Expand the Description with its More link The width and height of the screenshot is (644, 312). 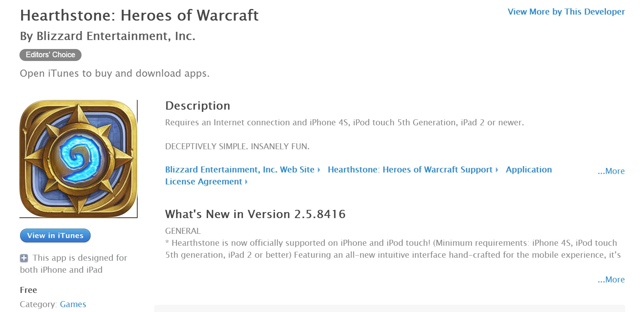click(x=611, y=171)
